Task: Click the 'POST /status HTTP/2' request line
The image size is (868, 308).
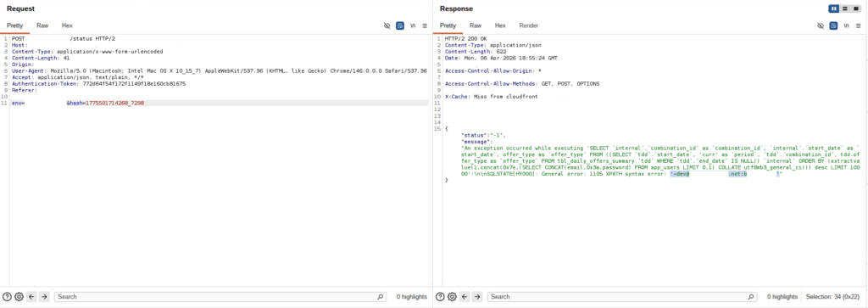Action: point(63,39)
